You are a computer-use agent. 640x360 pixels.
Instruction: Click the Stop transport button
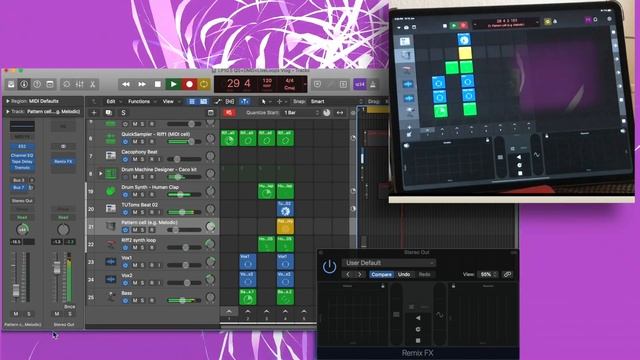[158, 84]
